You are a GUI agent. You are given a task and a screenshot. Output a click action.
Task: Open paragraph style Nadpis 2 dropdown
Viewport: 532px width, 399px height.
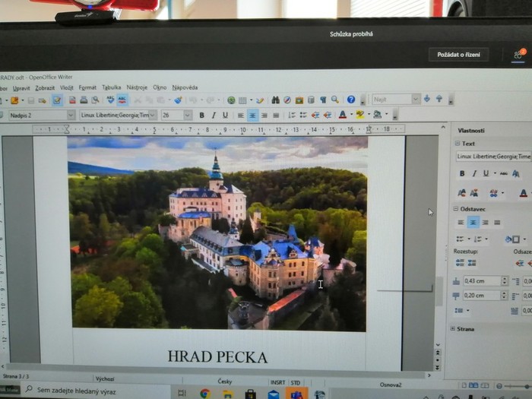(x=71, y=116)
